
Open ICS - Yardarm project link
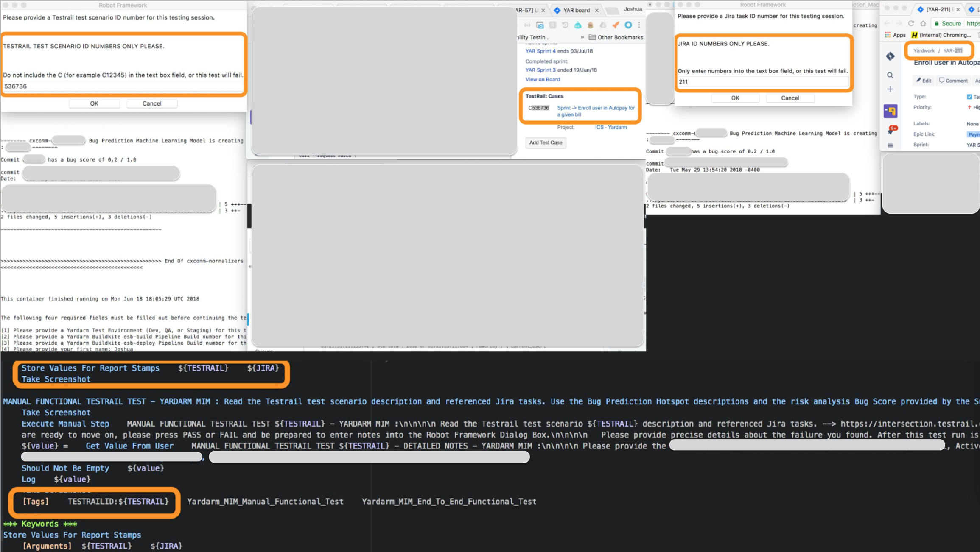[610, 127]
